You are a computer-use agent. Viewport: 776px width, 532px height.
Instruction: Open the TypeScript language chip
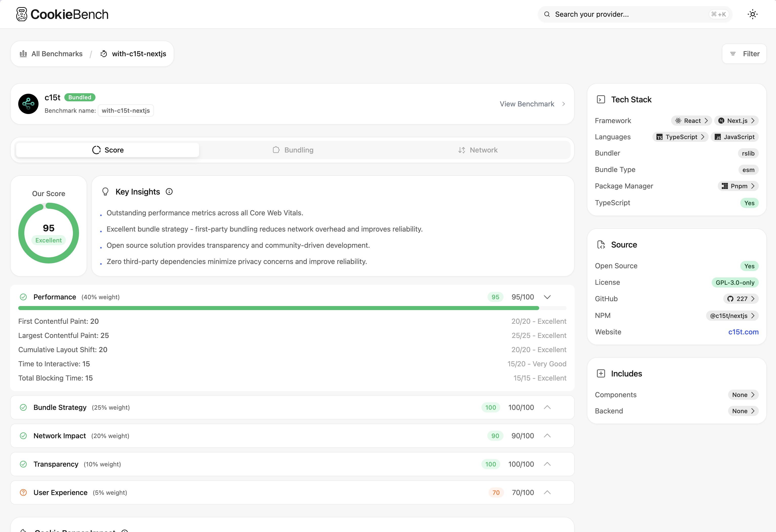[x=680, y=137]
